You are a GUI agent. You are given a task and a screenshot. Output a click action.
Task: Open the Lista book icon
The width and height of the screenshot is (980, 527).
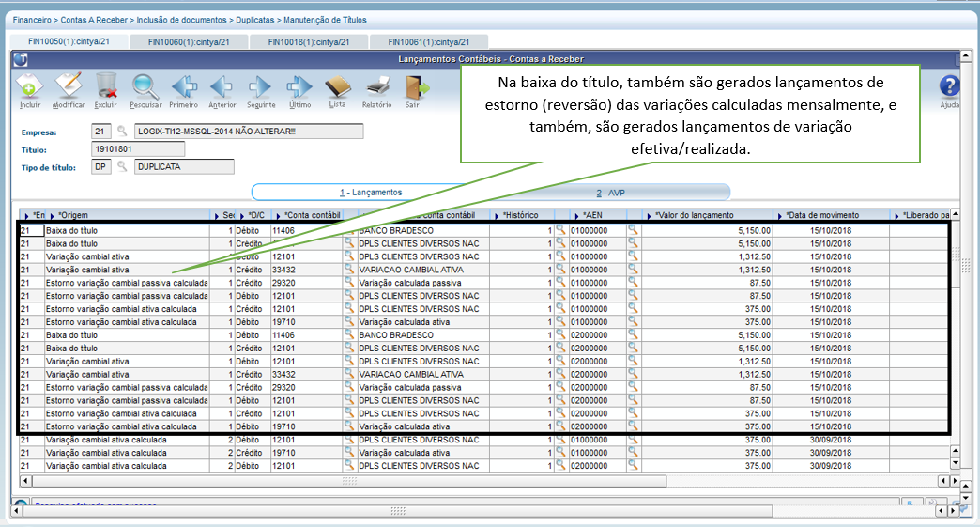[338, 86]
